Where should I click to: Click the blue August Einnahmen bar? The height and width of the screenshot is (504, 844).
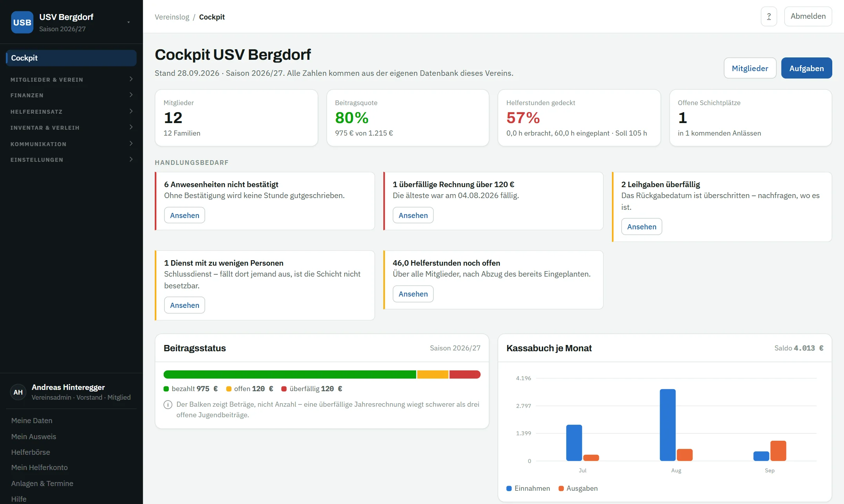(x=667, y=425)
